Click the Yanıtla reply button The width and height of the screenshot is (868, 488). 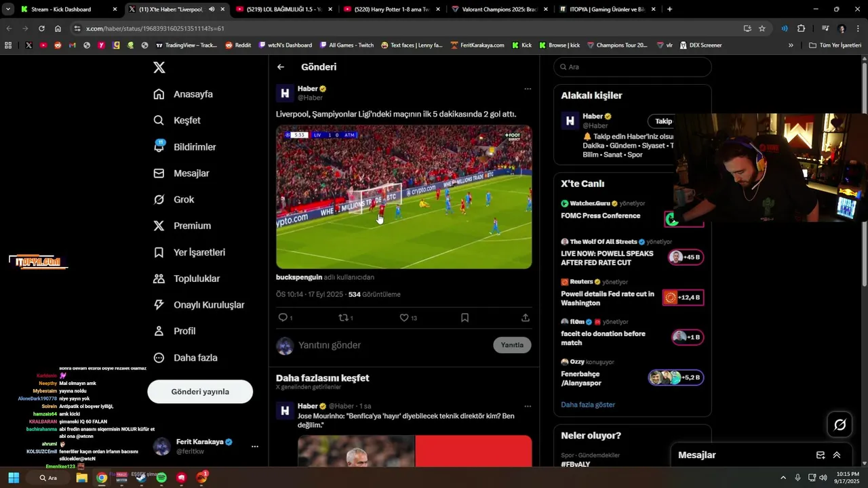(x=512, y=345)
